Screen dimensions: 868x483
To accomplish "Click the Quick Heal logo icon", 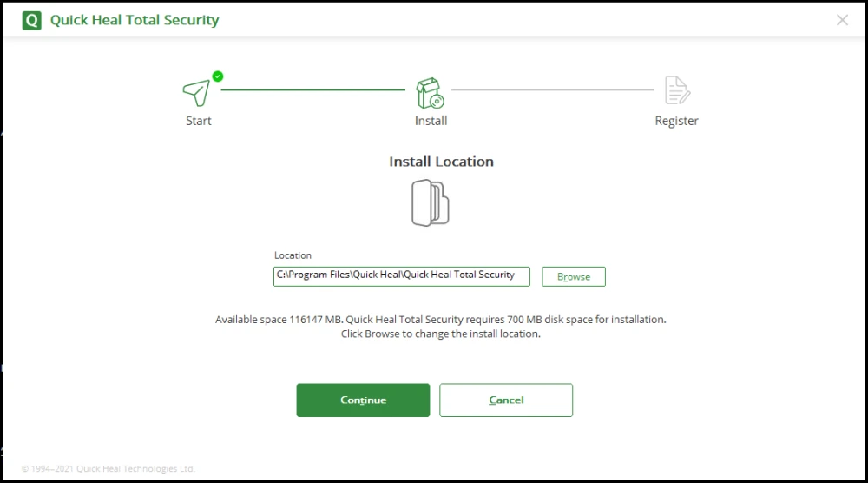I will [x=31, y=20].
